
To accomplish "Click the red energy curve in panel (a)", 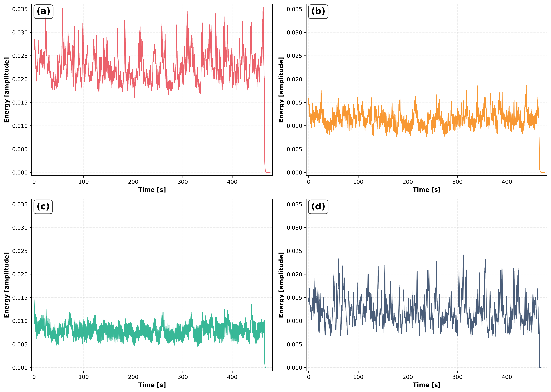I will 264,121.
